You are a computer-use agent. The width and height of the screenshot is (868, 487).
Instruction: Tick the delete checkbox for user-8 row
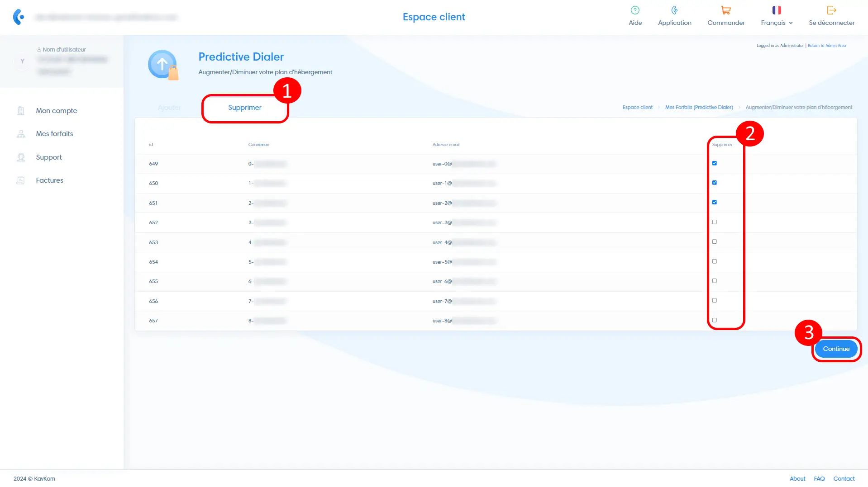tap(715, 320)
